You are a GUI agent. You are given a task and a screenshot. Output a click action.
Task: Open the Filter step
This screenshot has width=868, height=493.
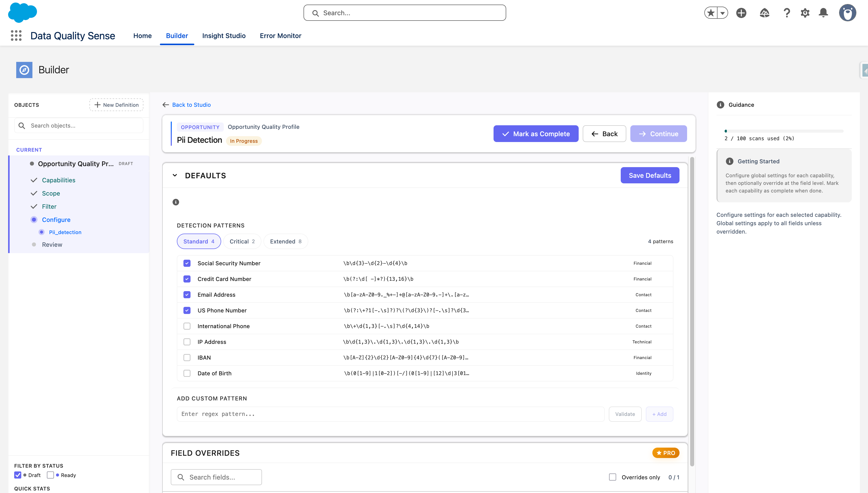pos(49,206)
